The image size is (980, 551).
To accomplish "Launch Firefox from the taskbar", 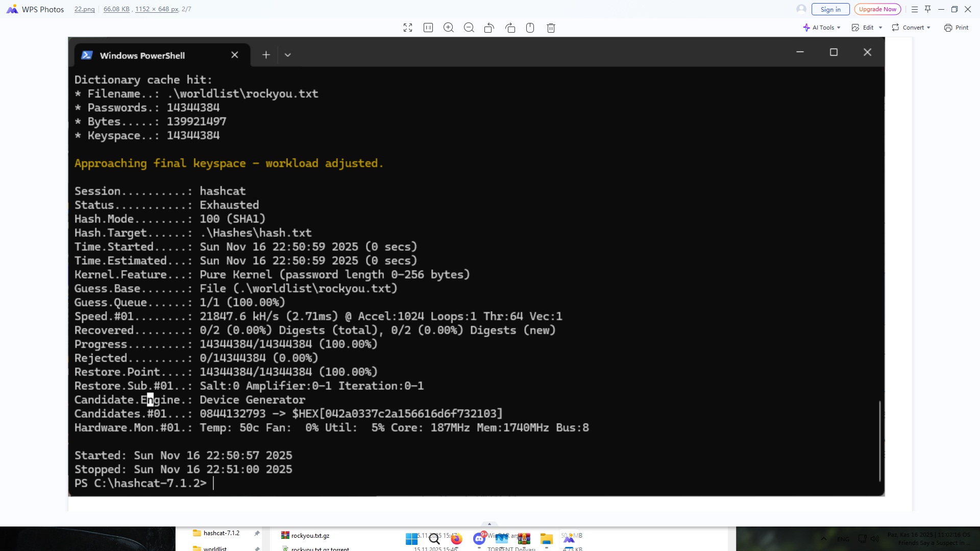I will pos(456,539).
